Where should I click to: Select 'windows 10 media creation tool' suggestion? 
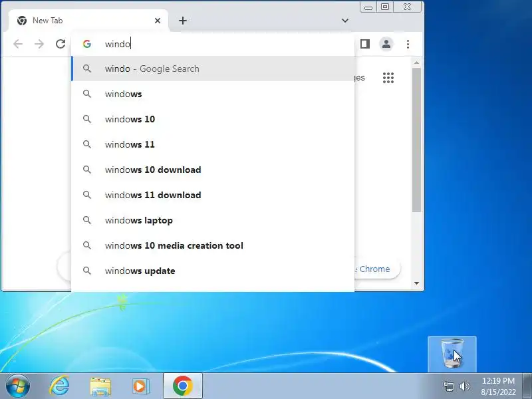pyautogui.click(x=213, y=245)
